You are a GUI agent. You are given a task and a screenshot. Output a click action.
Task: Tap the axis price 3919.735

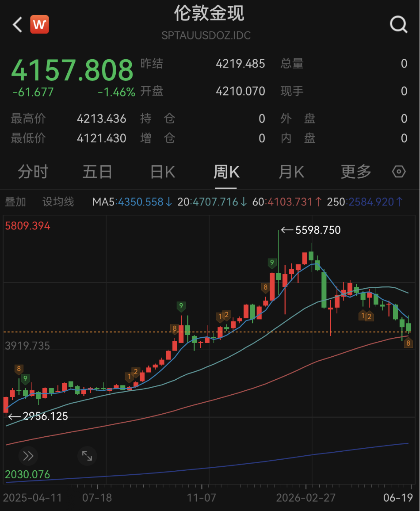pos(27,345)
